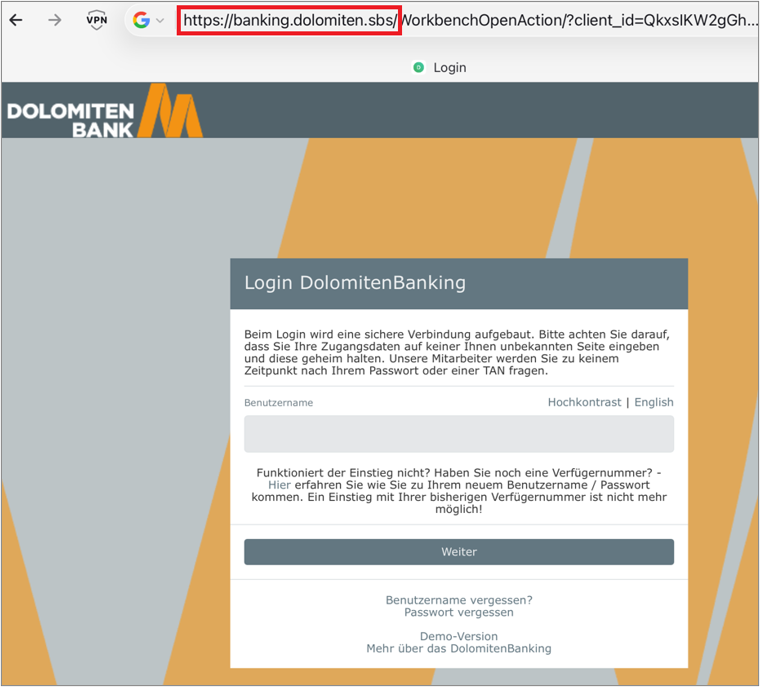Open the Google search engine selector
This screenshot has width=760, height=687.
point(148,20)
